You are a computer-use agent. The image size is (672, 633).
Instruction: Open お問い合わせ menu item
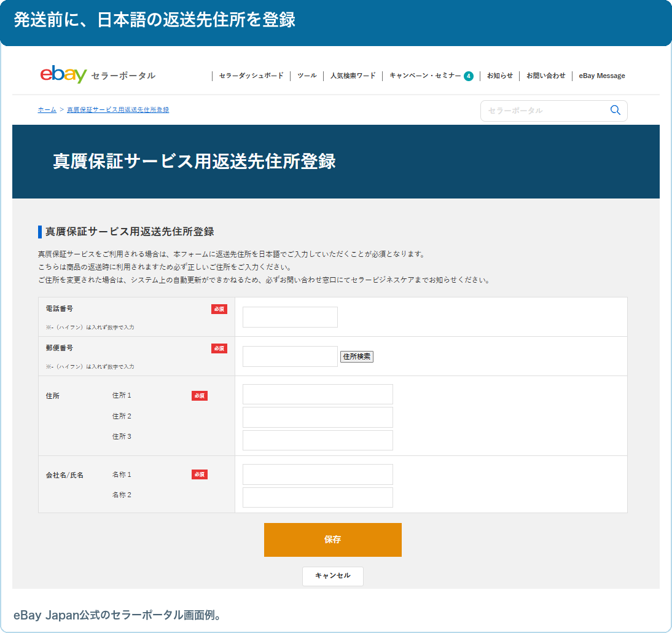tap(545, 76)
